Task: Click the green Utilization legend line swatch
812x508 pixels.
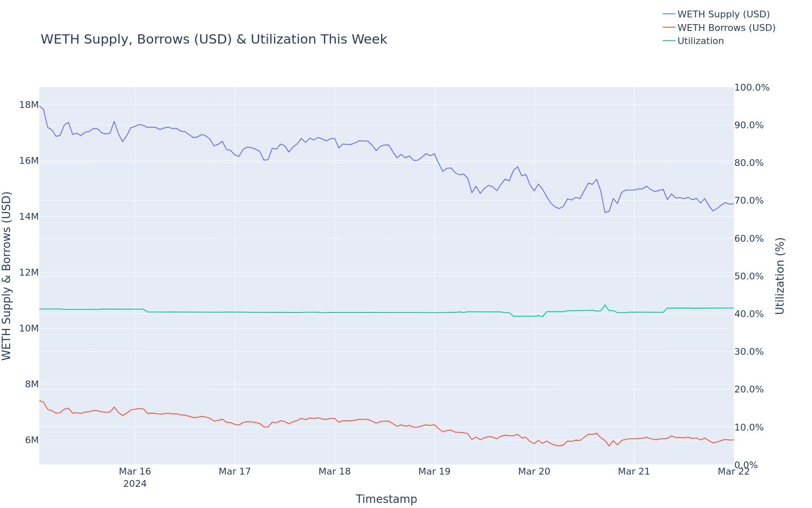Action: point(669,41)
